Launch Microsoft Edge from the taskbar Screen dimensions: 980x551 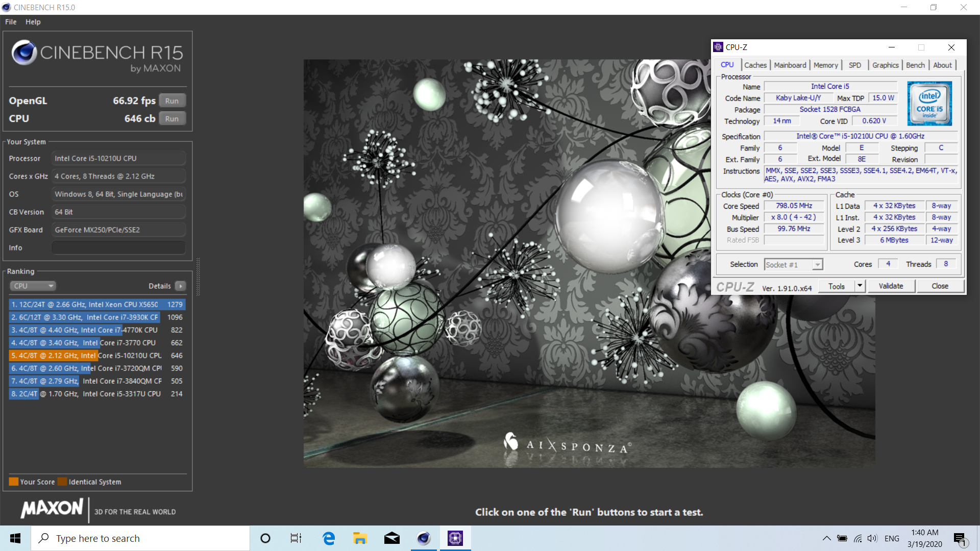pyautogui.click(x=329, y=538)
